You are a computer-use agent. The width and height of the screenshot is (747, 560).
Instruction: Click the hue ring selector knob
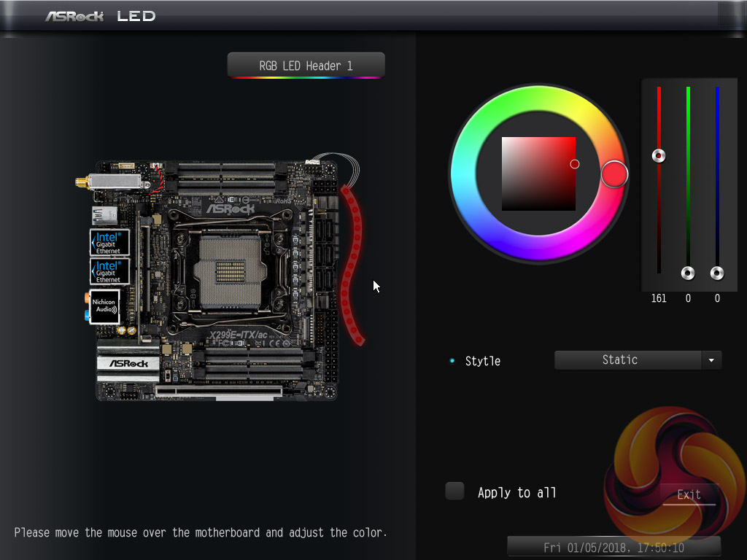click(614, 174)
